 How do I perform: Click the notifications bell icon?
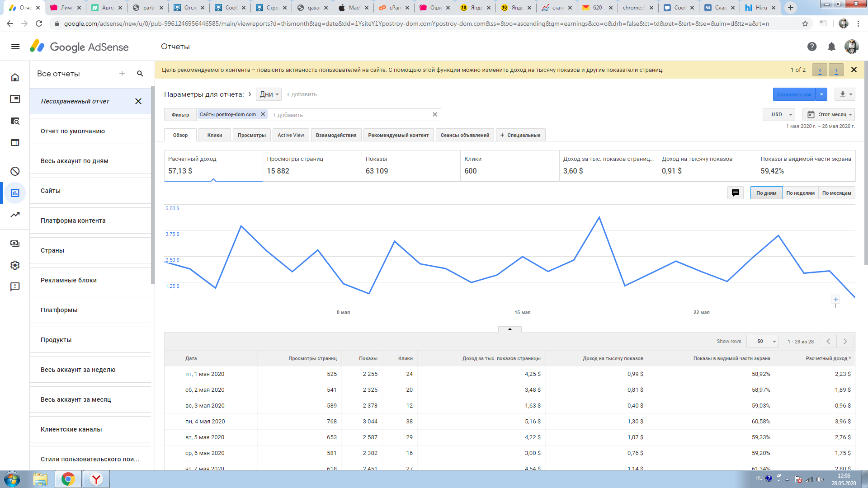pos(831,47)
